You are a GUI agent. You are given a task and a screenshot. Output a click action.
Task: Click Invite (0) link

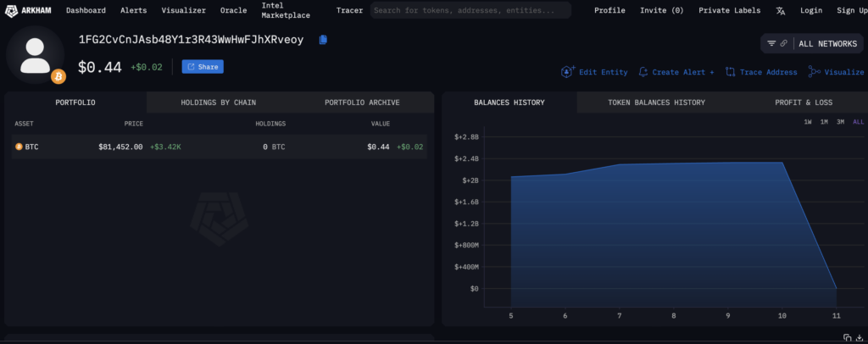pyautogui.click(x=662, y=10)
